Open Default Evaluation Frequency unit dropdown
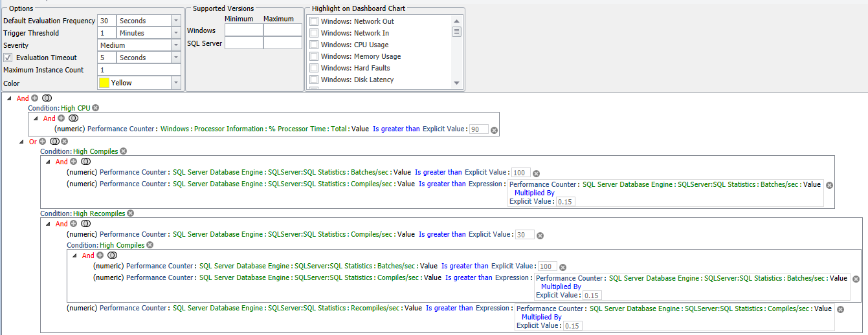 click(x=175, y=21)
